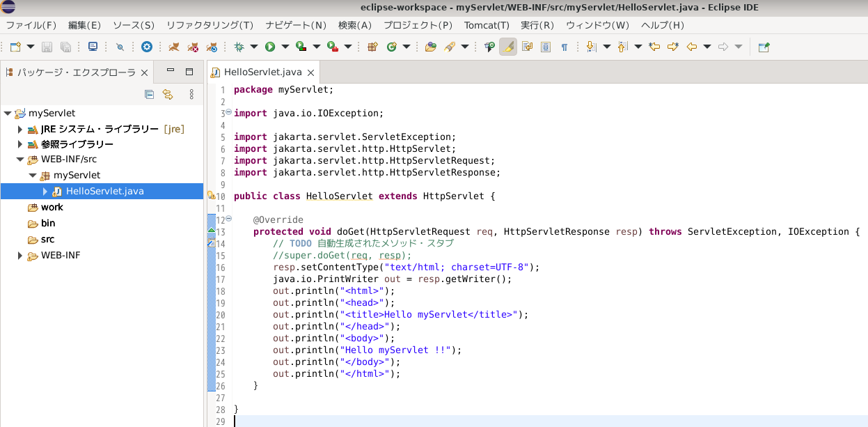Select the work folder in tree

[x=45, y=207]
